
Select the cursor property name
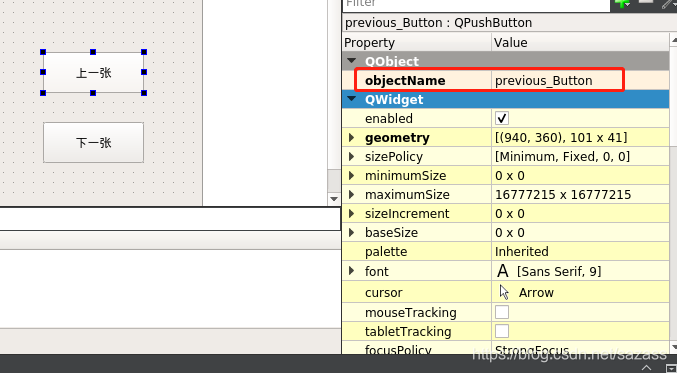coord(383,293)
